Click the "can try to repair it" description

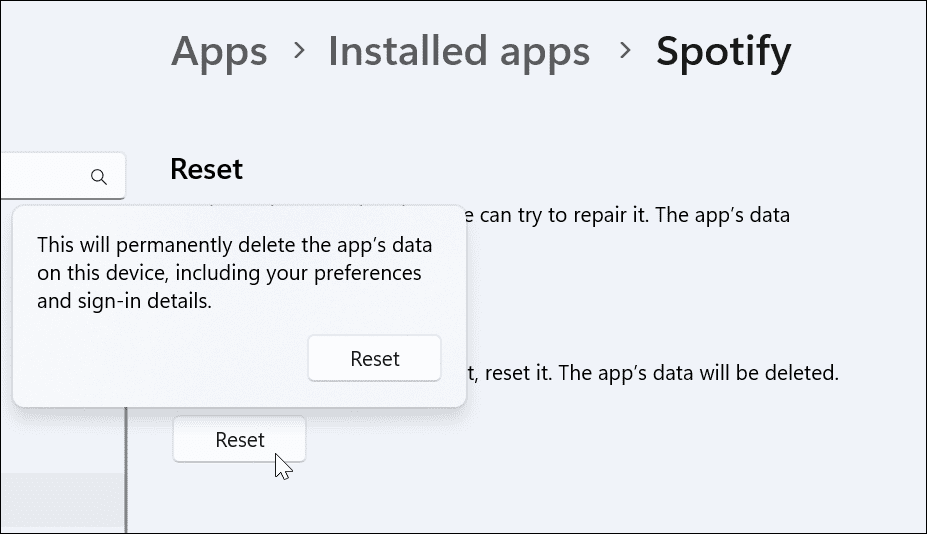click(x=620, y=215)
